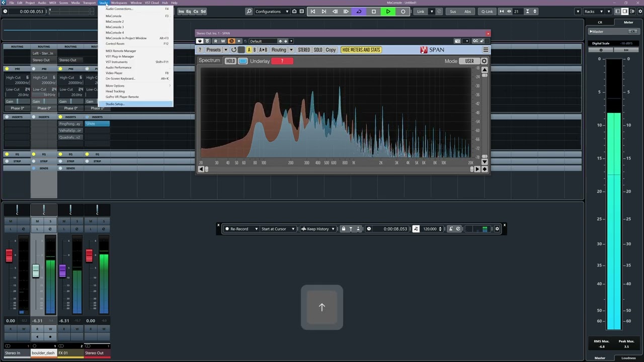Go to previous marker in transport
The width and height of the screenshot is (644, 362).
pyautogui.click(x=312, y=11)
